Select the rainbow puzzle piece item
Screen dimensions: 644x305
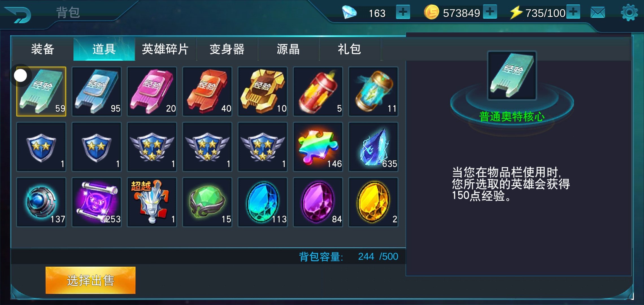pyautogui.click(x=318, y=147)
